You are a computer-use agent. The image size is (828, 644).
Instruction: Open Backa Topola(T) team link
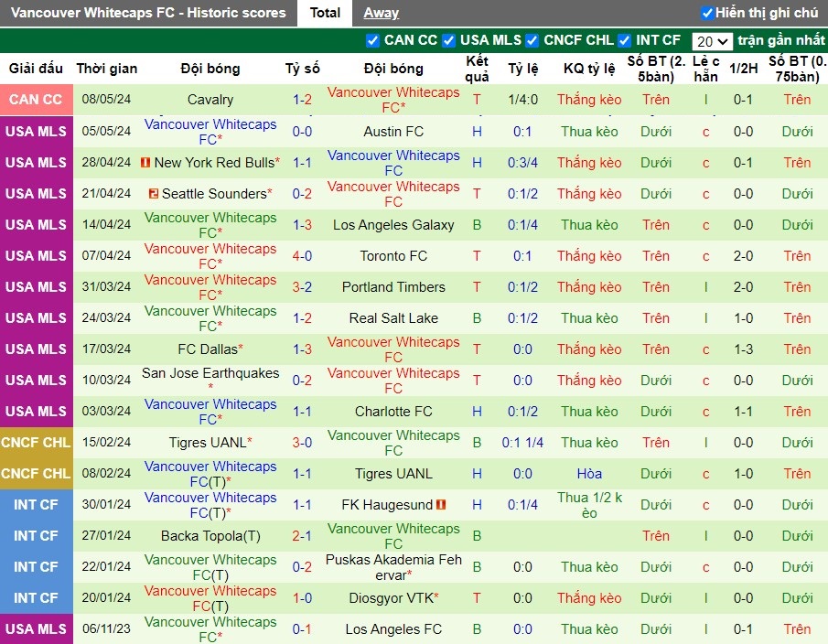pos(210,536)
